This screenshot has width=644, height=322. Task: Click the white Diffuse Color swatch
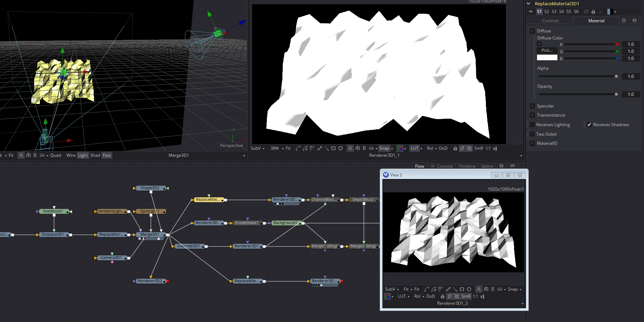click(x=547, y=57)
